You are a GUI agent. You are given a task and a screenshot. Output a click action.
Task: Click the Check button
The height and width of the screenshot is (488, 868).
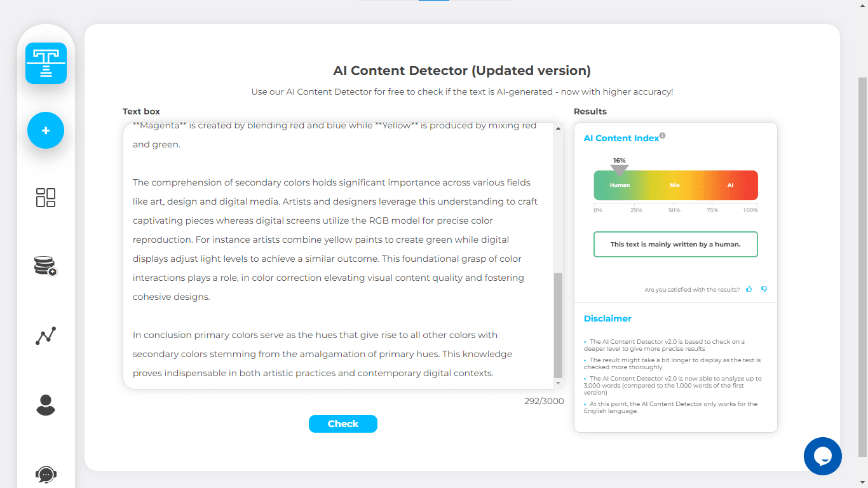pos(343,424)
